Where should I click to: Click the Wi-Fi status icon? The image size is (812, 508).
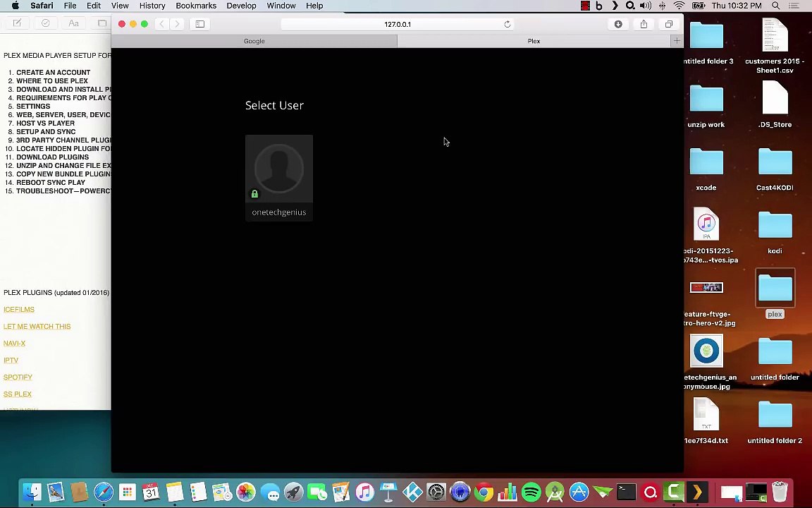click(x=679, y=6)
